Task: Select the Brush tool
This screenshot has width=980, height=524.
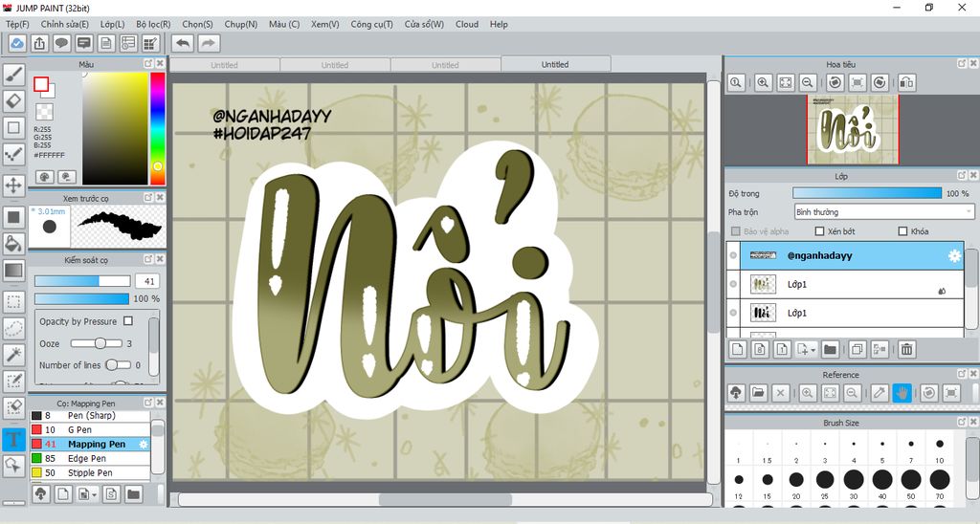Action: 13,75
